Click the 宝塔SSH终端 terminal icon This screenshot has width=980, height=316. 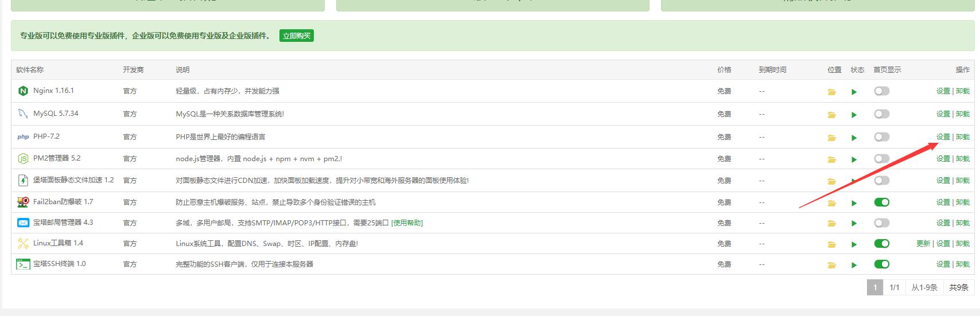(x=23, y=264)
